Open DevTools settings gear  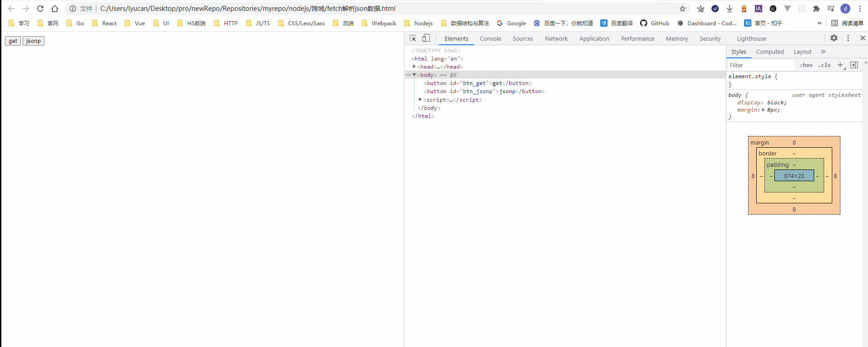[x=834, y=38]
